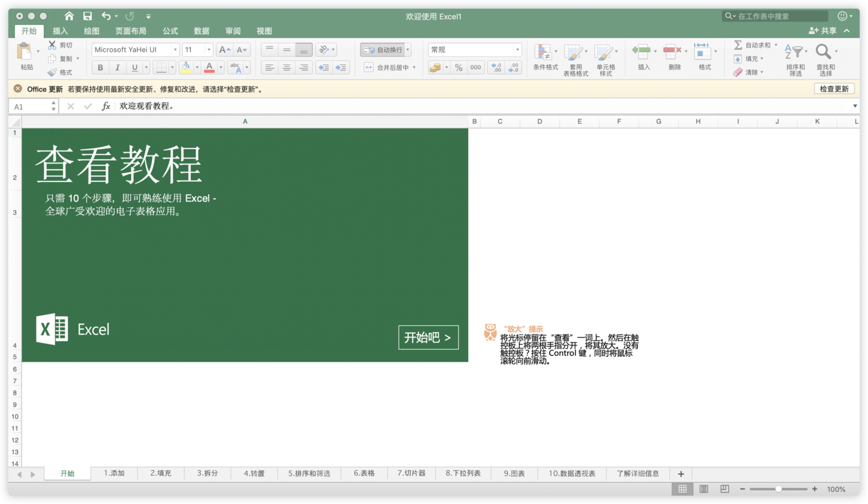Toggle top vertical alignment
This screenshot has height=504, width=868.
269,50
